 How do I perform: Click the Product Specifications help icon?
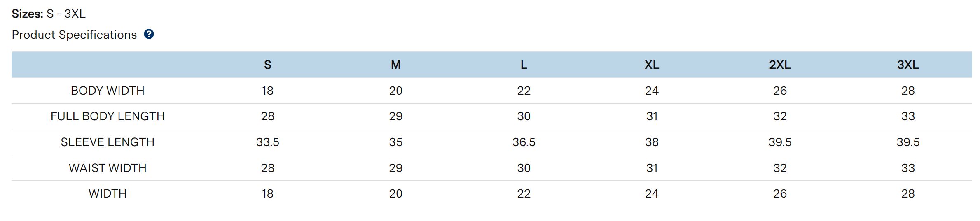tap(149, 34)
